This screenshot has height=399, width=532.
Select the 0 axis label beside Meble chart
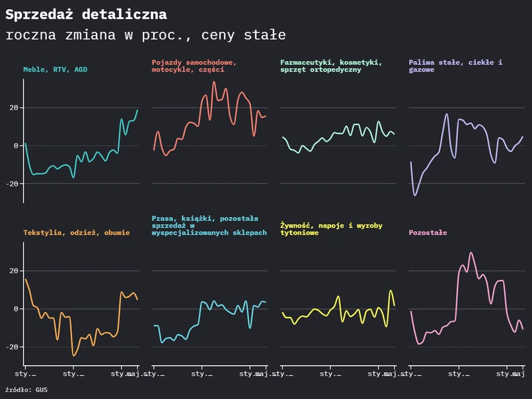point(17,146)
